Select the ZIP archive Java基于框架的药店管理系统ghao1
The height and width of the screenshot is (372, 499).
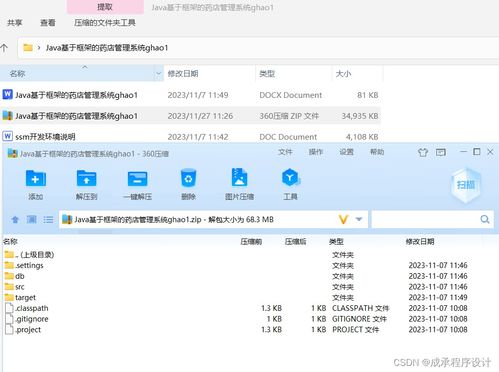[76, 116]
